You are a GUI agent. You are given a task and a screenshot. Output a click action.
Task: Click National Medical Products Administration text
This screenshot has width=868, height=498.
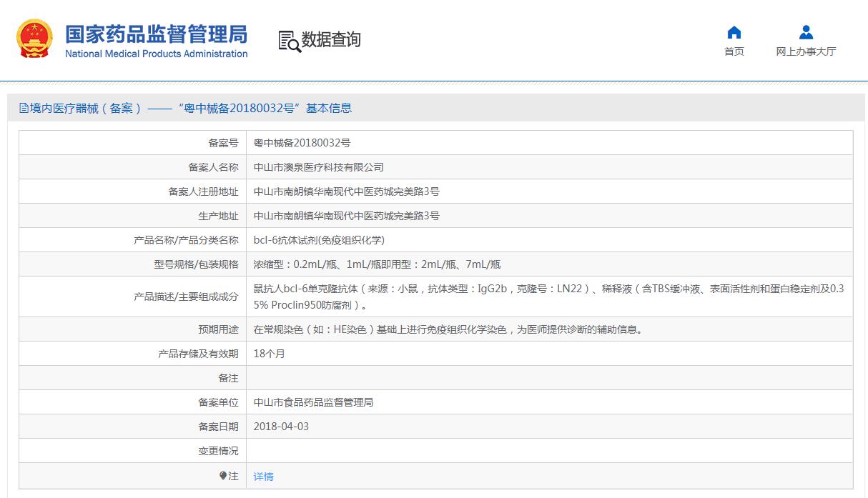(x=157, y=54)
